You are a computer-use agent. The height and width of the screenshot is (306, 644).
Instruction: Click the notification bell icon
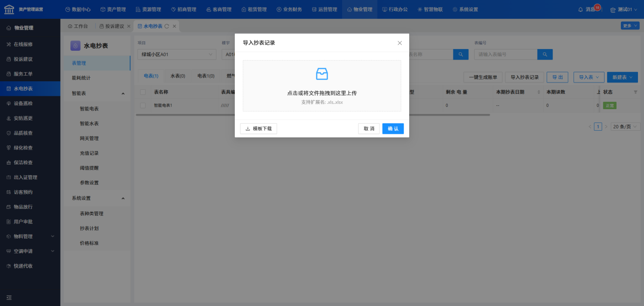tap(580, 9)
